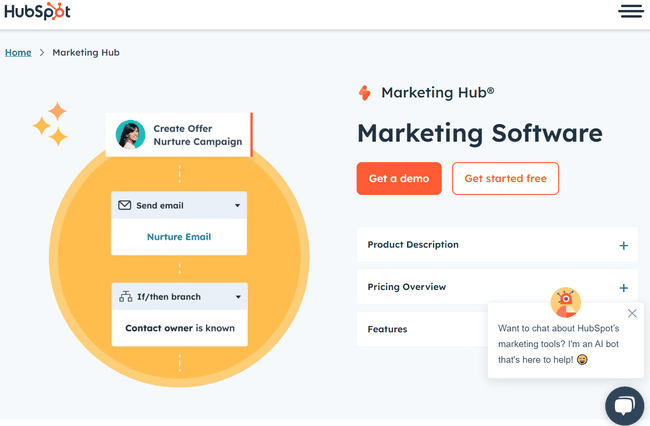Open the chat launcher bubble
Screen dimensions: 650x426
point(624,406)
